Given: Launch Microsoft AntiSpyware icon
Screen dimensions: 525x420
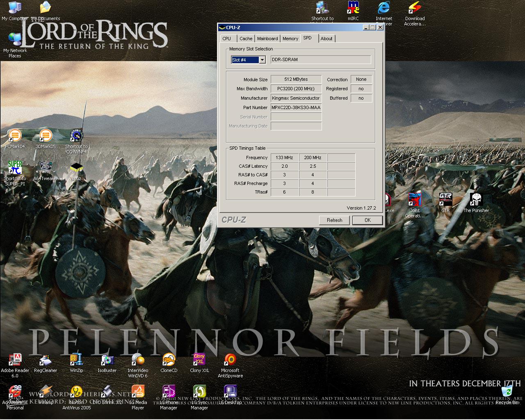Looking at the screenshot, I should (230, 365).
